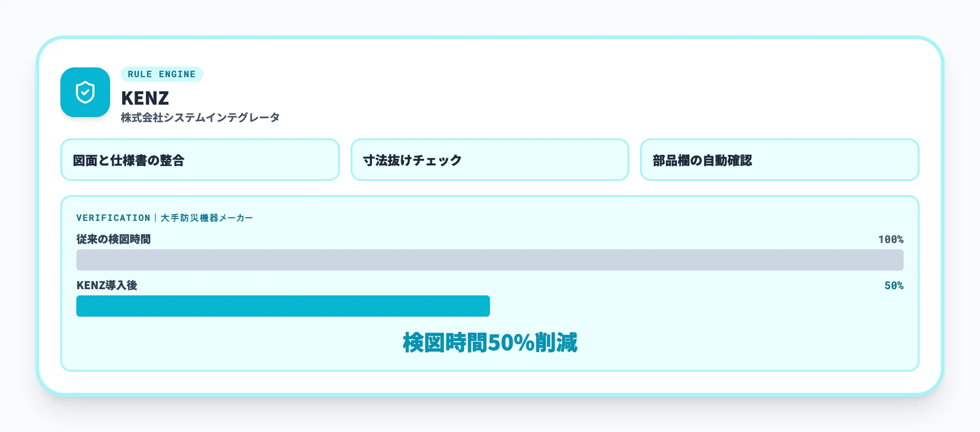980x432 pixels.
Task: Click the 従来の検図時間 label
Action: click(x=114, y=239)
